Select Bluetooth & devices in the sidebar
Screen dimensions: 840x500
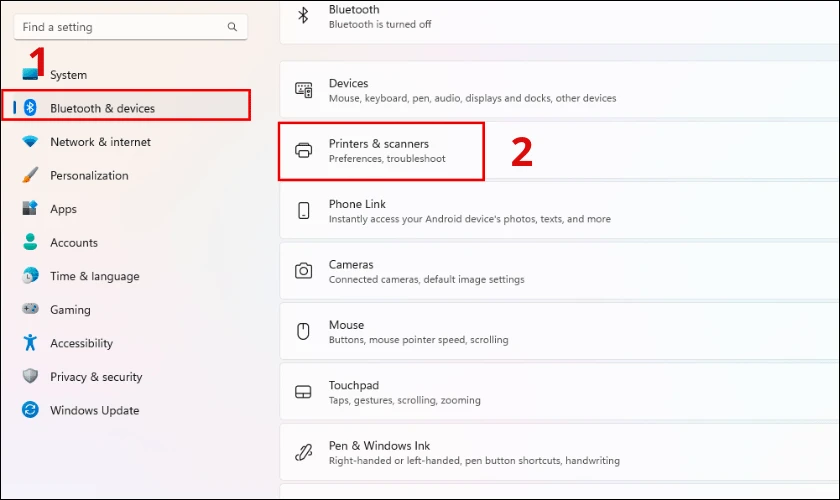[126, 108]
